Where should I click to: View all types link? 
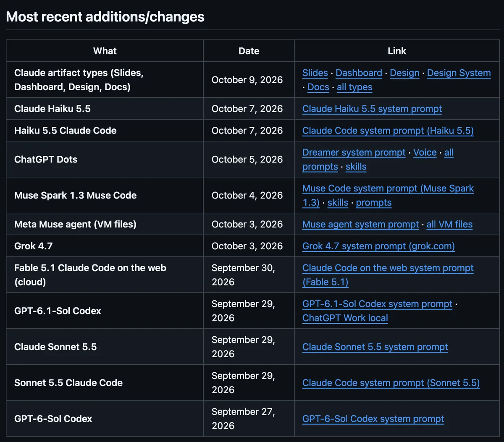(x=354, y=87)
